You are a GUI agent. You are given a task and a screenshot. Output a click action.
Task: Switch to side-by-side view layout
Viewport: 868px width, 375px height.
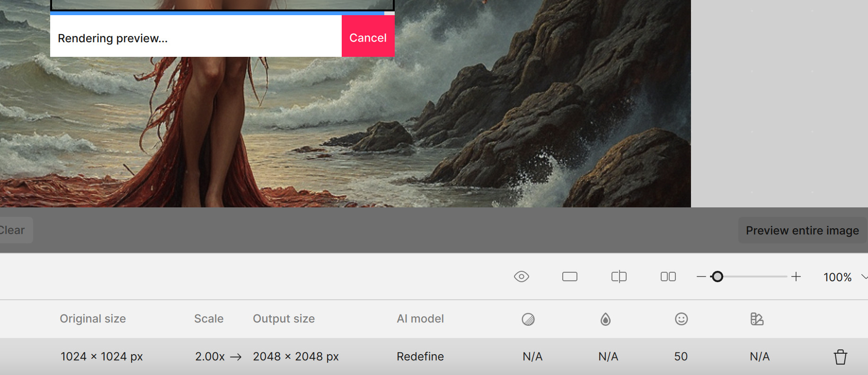tap(668, 277)
